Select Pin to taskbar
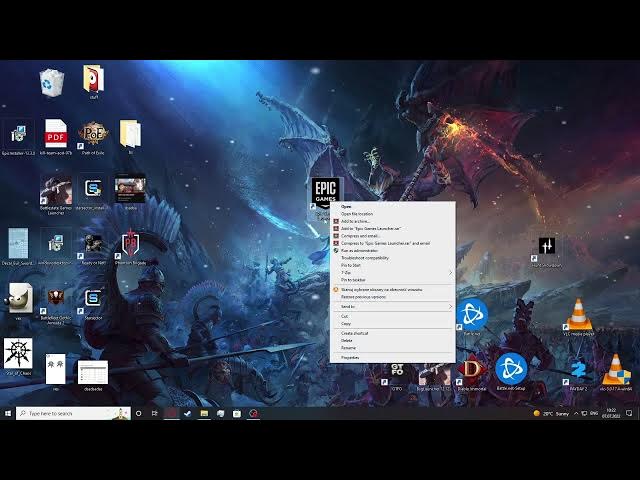This screenshot has height=480, width=640. pyautogui.click(x=353, y=280)
